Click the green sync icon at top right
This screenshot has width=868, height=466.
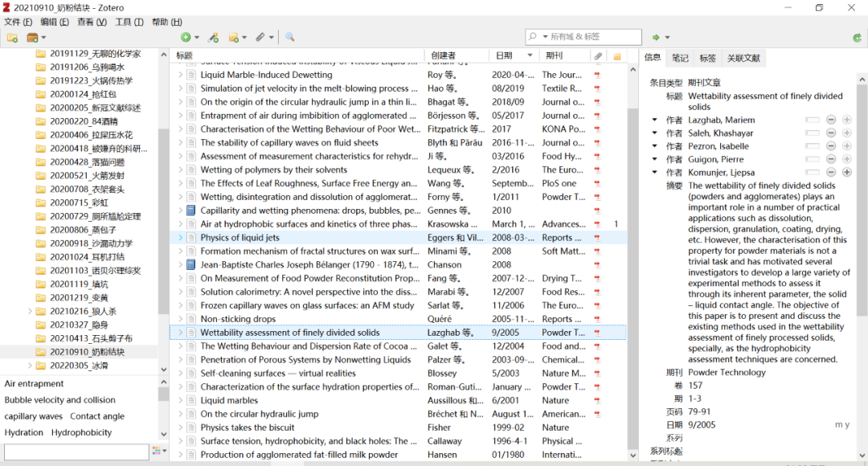point(857,38)
